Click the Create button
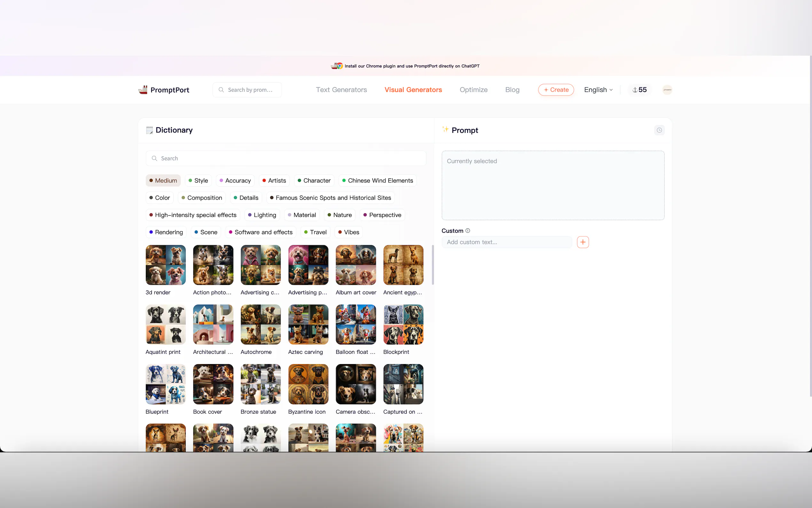The image size is (812, 508). [x=556, y=89]
